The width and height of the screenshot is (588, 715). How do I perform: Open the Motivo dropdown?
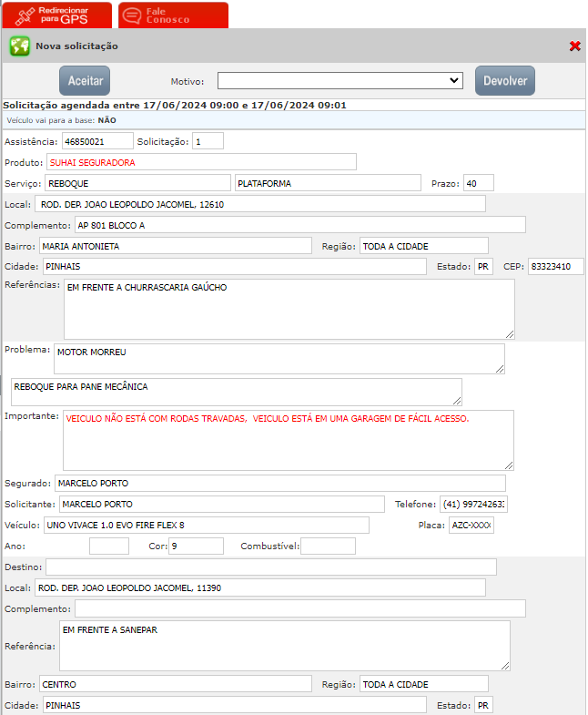point(340,81)
